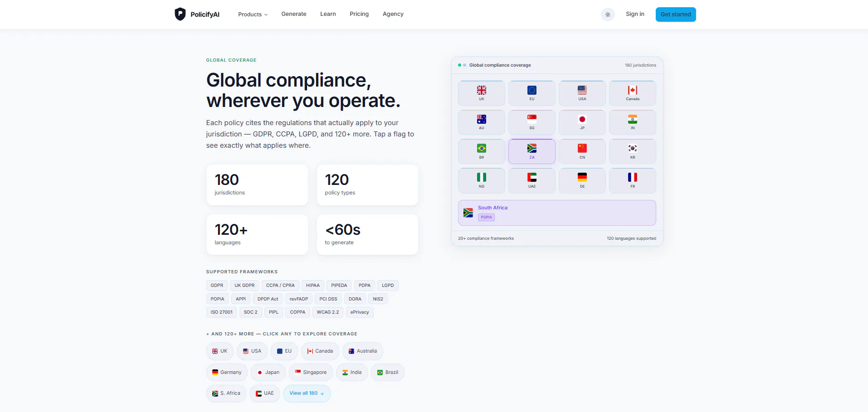Select the IN flag tile
868x412 pixels.
(633, 122)
